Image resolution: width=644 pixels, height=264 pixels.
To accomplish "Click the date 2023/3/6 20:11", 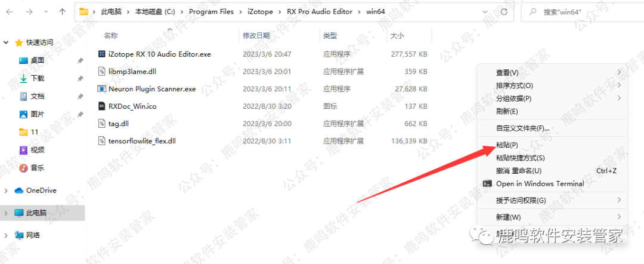I will pos(267,88).
